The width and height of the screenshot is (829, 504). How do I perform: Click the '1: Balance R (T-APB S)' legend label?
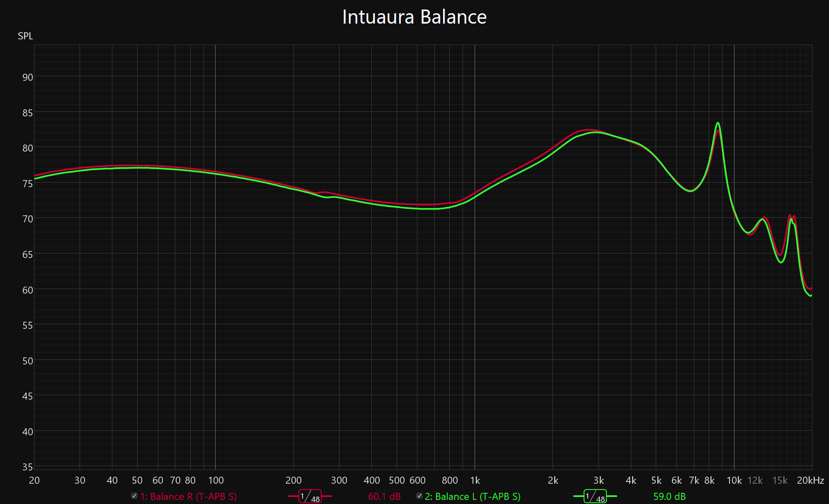click(189, 497)
